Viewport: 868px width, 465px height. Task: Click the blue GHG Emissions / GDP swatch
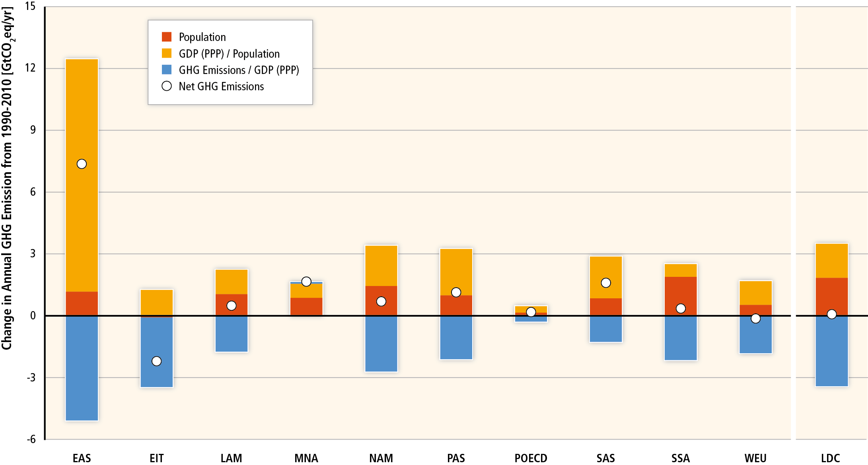pos(167,70)
